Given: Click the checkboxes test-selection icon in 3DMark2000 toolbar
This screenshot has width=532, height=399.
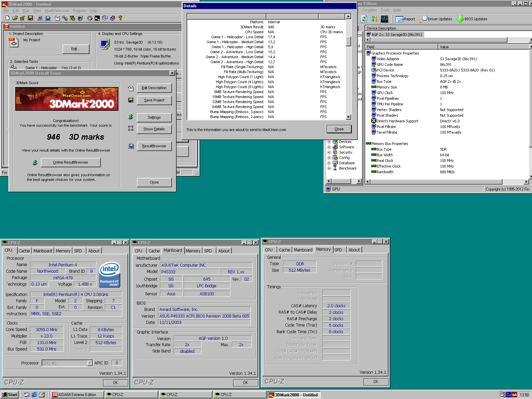Looking at the screenshot, I should click(65, 18).
